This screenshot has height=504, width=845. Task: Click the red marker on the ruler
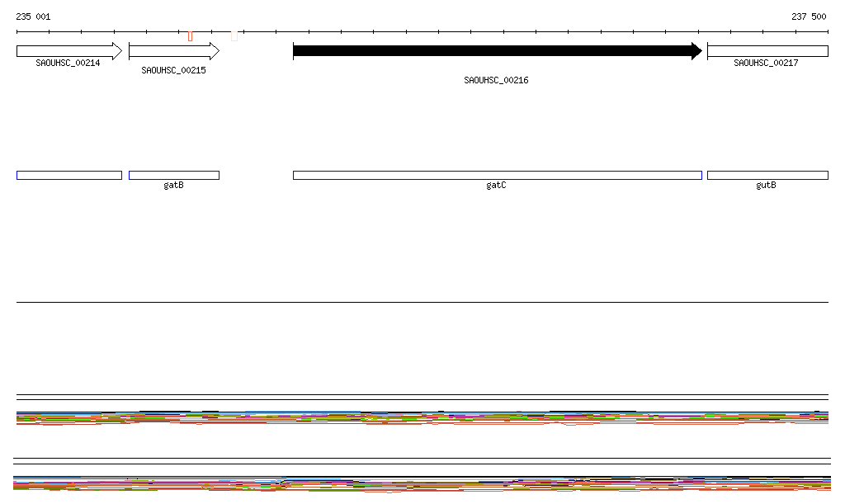pyautogui.click(x=191, y=36)
